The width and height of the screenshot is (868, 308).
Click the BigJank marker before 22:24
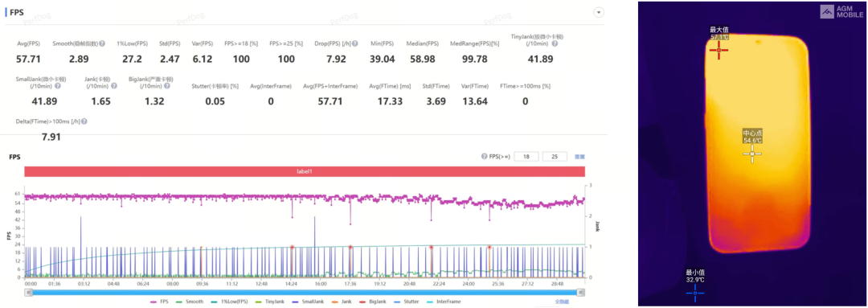click(x=431, y=247)
